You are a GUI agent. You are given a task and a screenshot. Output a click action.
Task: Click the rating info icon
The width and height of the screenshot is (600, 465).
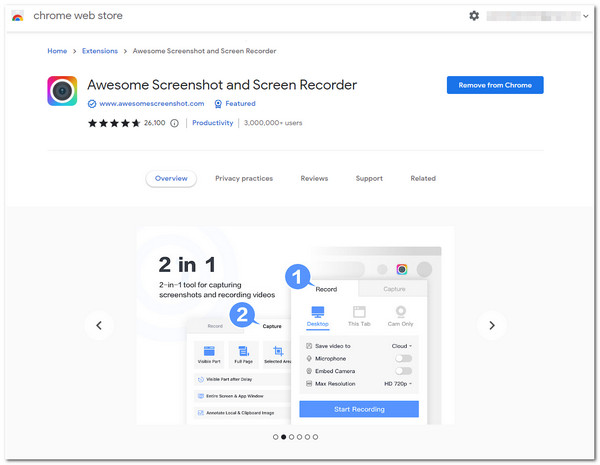point(175,123)
